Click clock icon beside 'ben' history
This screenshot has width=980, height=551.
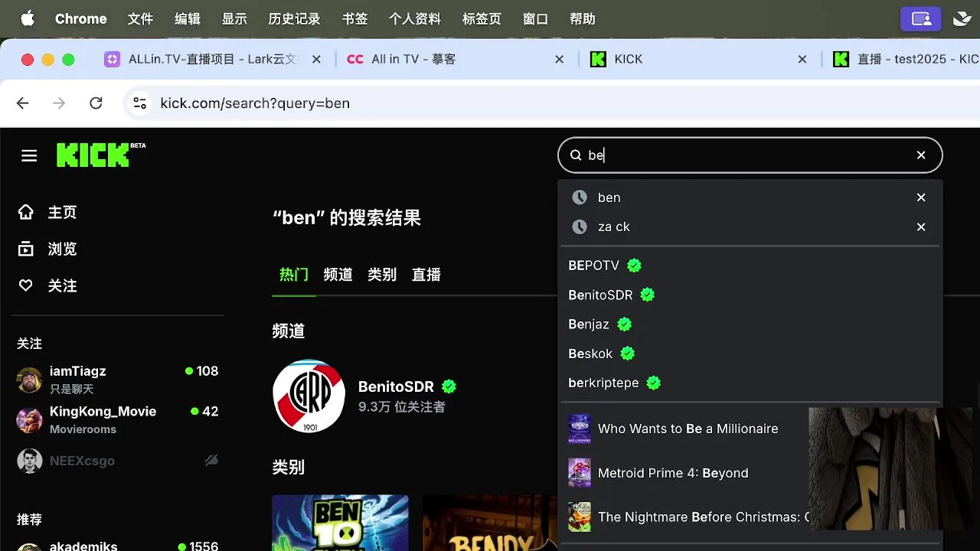580,197
